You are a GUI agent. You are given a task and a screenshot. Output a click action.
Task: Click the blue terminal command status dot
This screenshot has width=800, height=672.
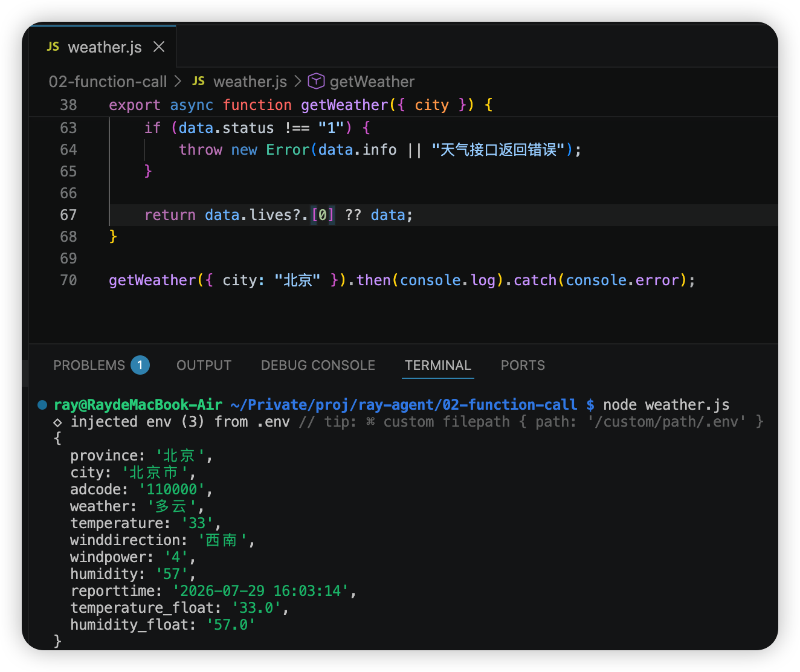(42, 405)
